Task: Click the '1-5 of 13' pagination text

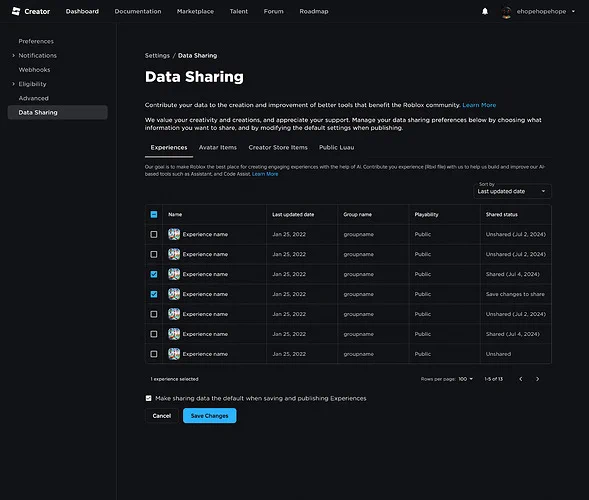Action: pyautogui.click(x=493, y=379)
